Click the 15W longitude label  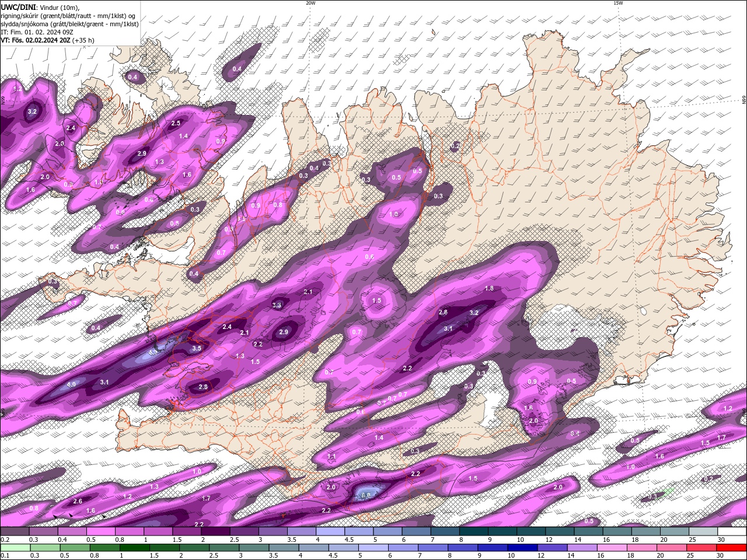tap(618, 3)
